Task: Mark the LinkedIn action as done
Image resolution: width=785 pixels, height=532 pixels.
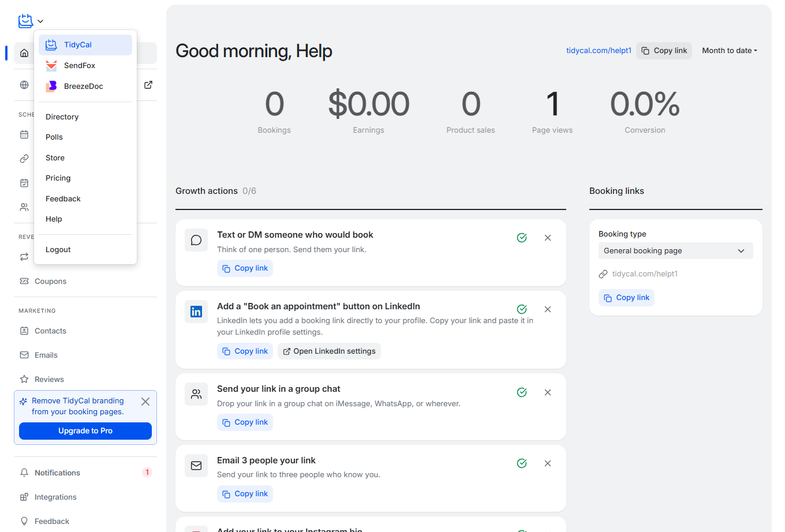Action: coord(522,309)
